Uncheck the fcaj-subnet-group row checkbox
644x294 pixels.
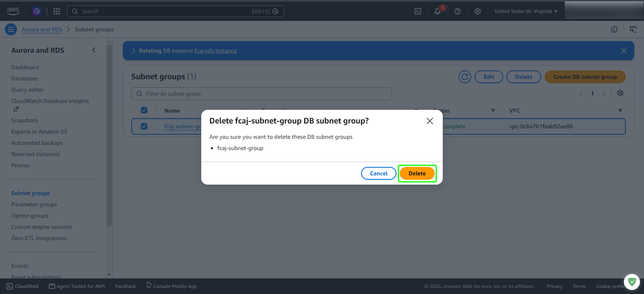point(144,126)
